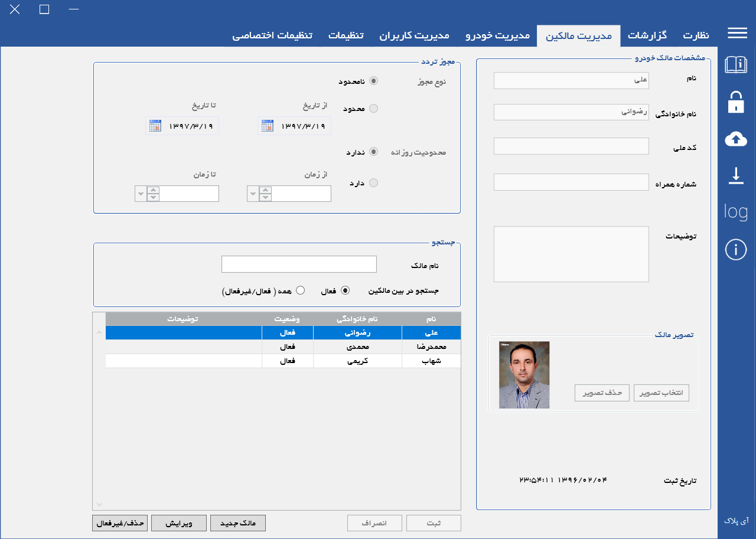Viewport: 756px width, 539px height.
Task: Select فعال search filter radio
Action: point(346,290)
